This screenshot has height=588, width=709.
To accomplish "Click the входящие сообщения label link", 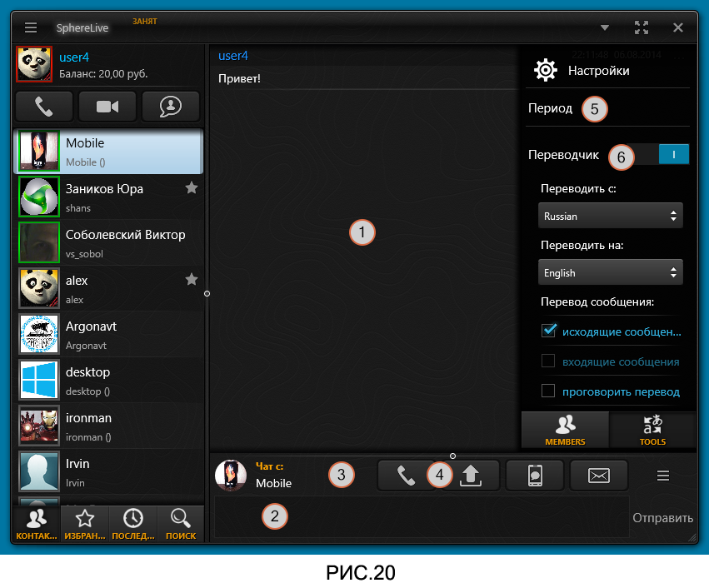I will (621, 361).
